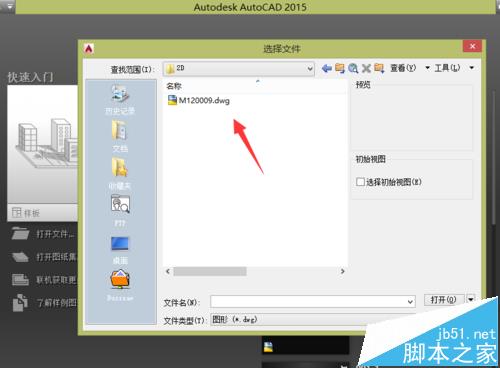Screen dimensions: 500x368
Task: Click open sheet set icon in start page
Action: [20, 257]
